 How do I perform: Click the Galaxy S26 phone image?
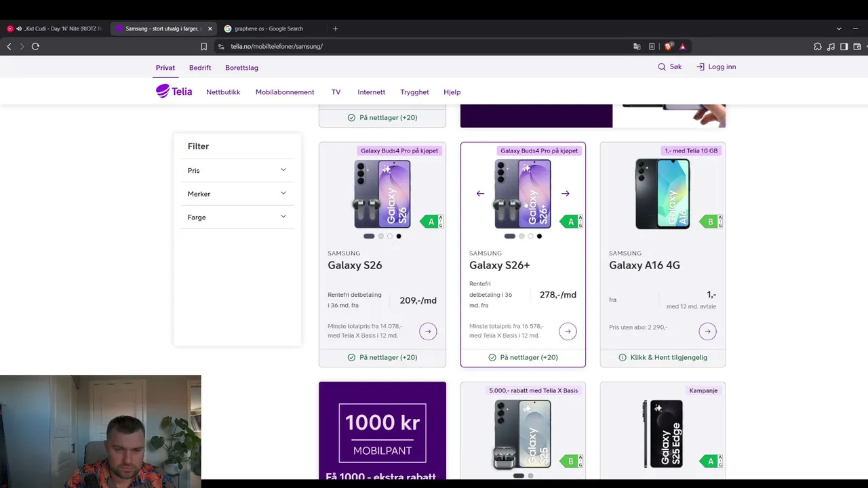pyautogui.click(x=382, y=194)
